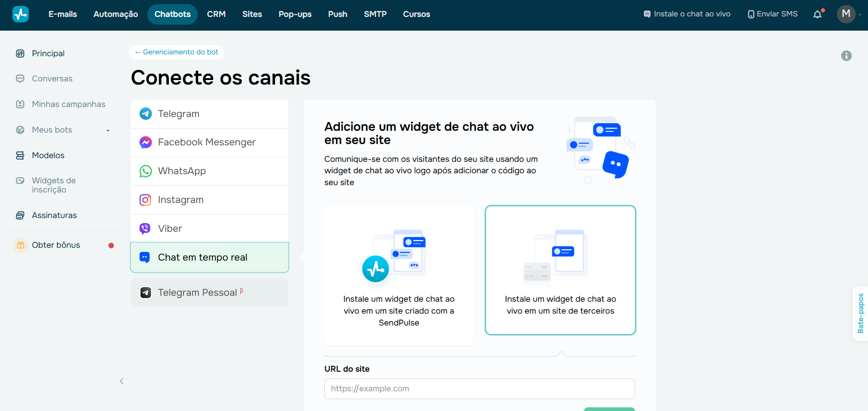
Task: Select Telegram Pessoal channel icon
Action: pyautogui.click(x=146, y=293)
